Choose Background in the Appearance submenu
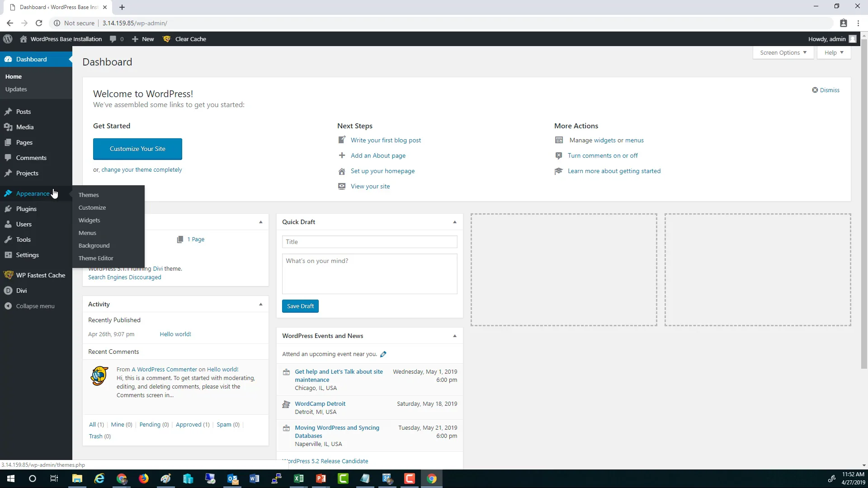 click(94, 245)
